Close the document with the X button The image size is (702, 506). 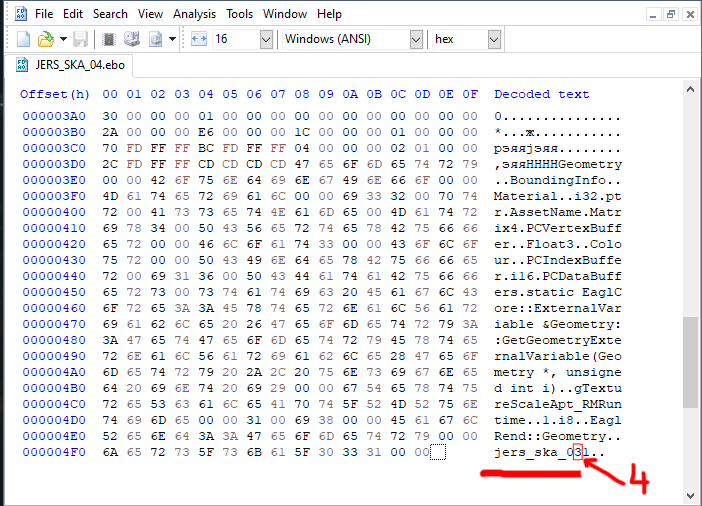pos(689,15)
